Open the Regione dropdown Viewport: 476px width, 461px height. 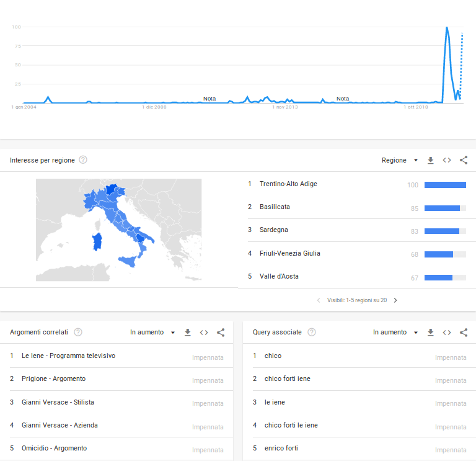[400, 160]
